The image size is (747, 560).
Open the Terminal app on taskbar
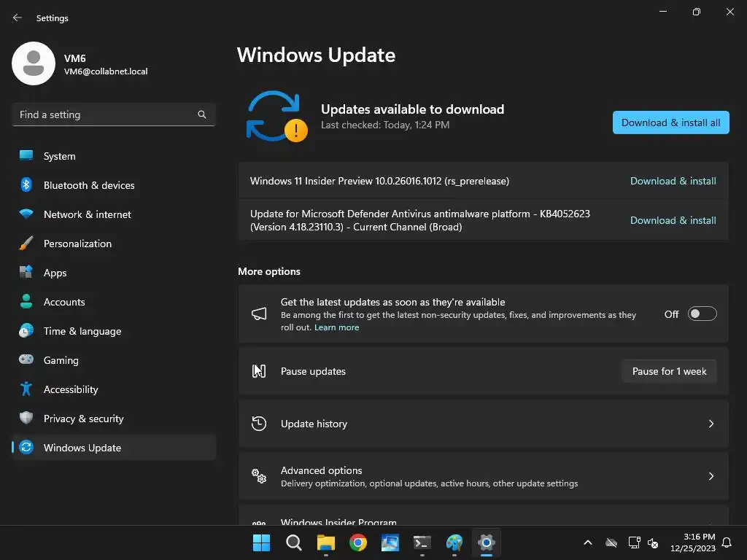pyautogui.click(x=422, y=542)
